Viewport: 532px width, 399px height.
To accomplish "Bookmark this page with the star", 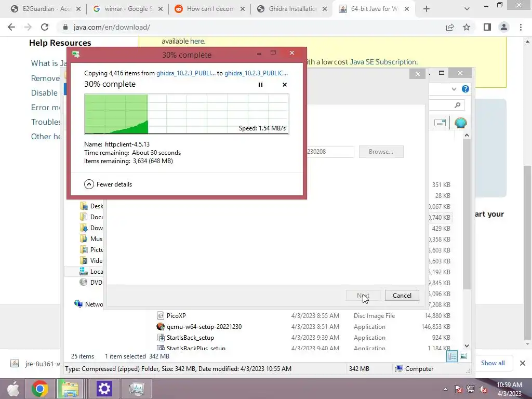I will tap(467, 27).
